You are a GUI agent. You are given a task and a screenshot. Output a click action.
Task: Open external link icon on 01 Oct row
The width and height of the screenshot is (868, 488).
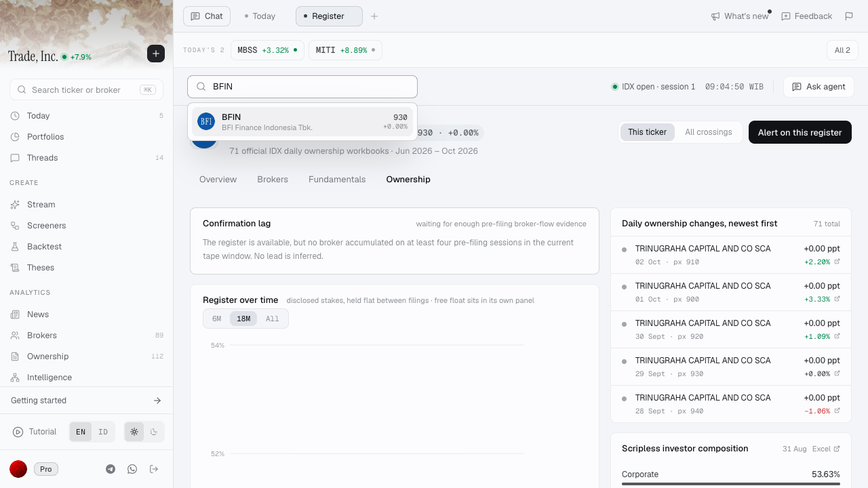(837, 299)
